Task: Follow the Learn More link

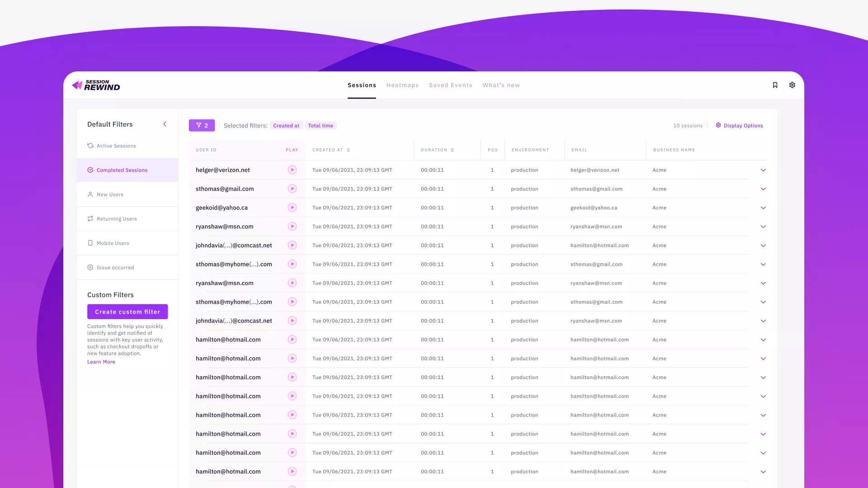Action: coord(101,362)
